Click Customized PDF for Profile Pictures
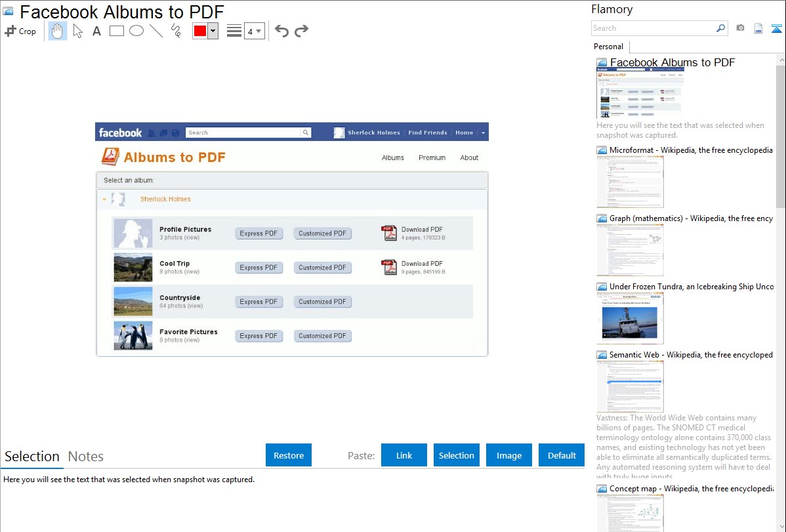Image resolution: width=786 pixels, height=532 pixels. point(322,233)
